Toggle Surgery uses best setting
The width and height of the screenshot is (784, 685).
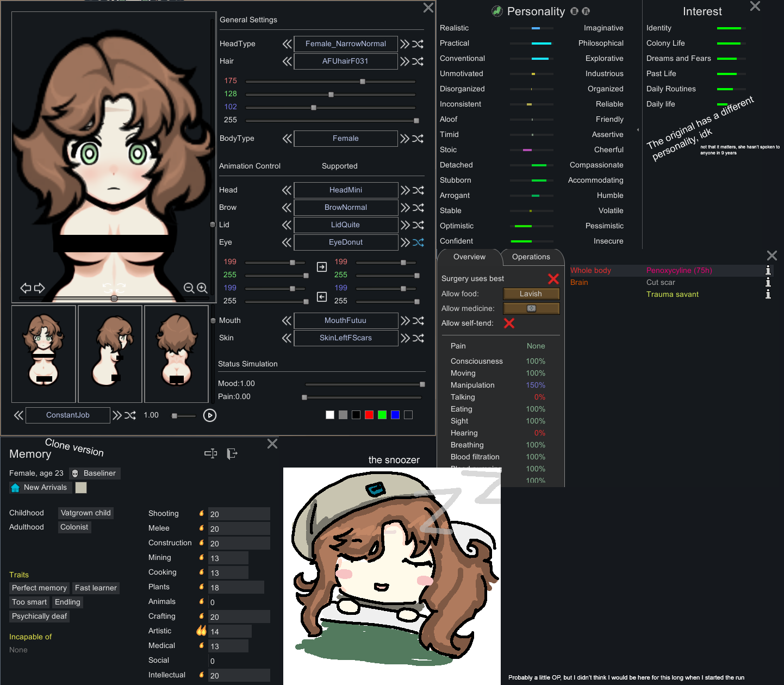[553, 279]
